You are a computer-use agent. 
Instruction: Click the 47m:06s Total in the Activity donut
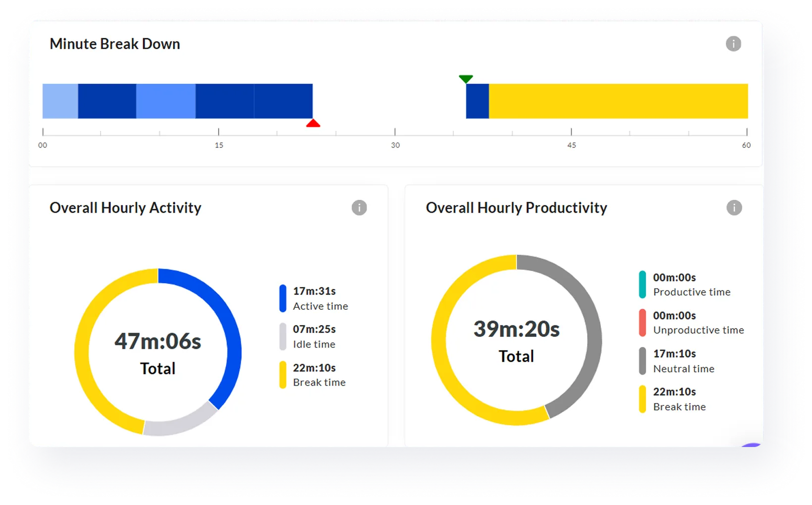[157, 340]
